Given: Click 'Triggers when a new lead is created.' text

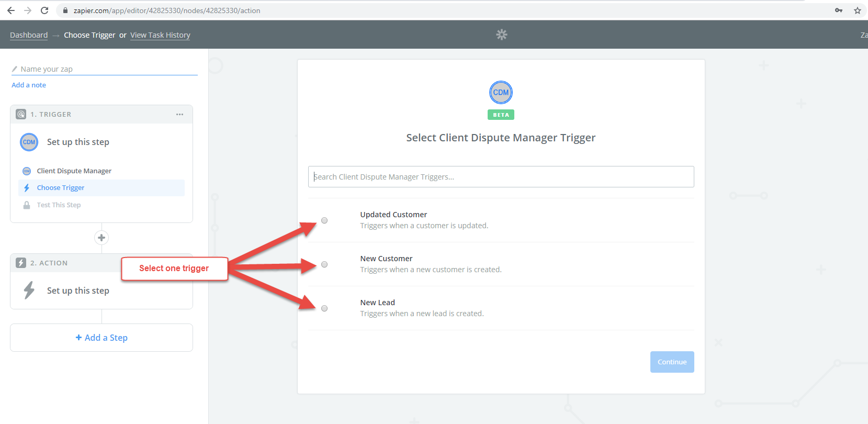Looking at the screenshot, I should point(422,314).
